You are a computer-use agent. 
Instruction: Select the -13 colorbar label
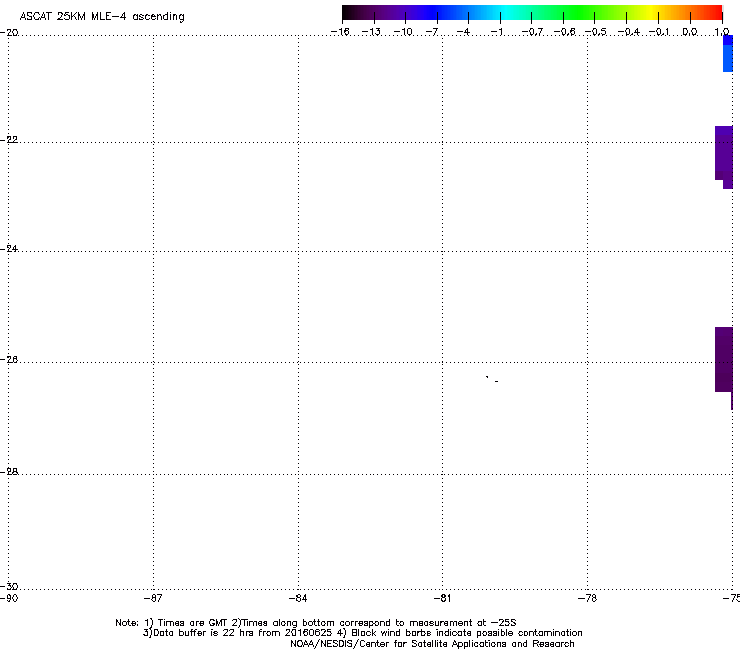[x=371, y=32]
